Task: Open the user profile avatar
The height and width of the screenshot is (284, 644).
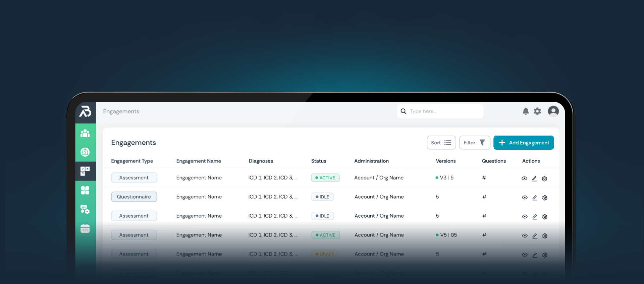Action: pyautogui.click(x=553, y=111)
